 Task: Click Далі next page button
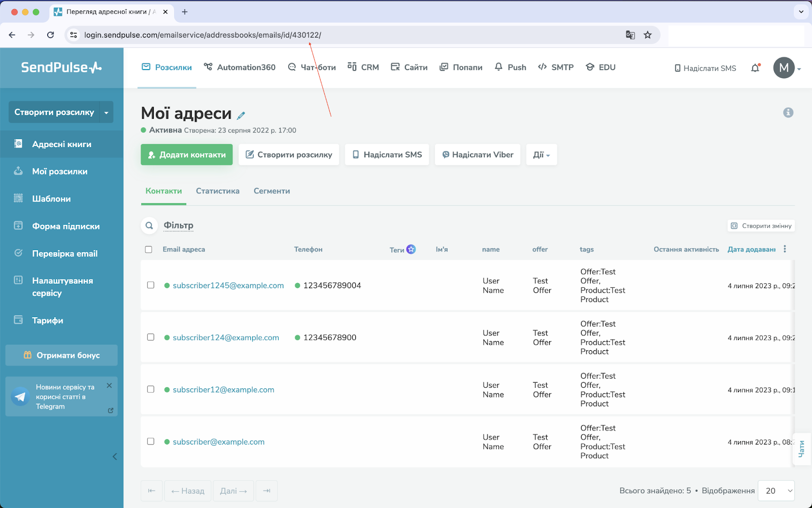pos(233,491)
